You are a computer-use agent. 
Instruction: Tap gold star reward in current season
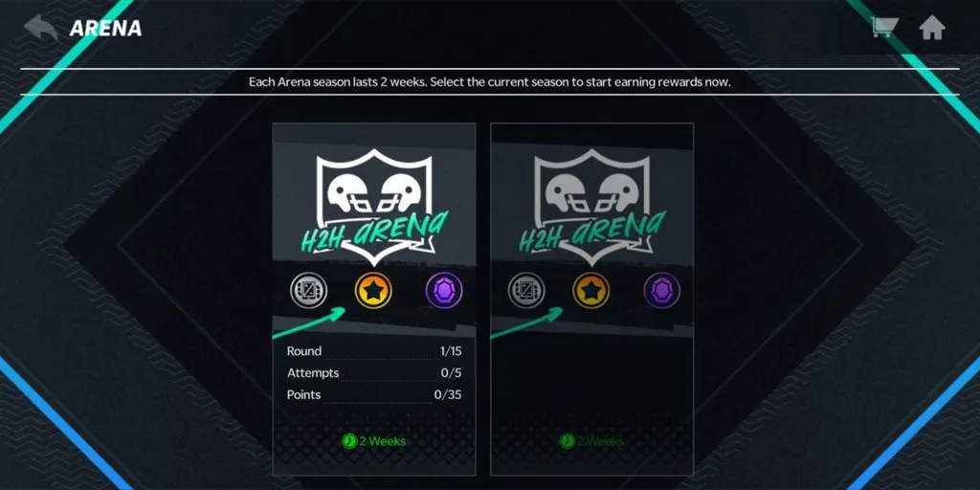point(374,291)
